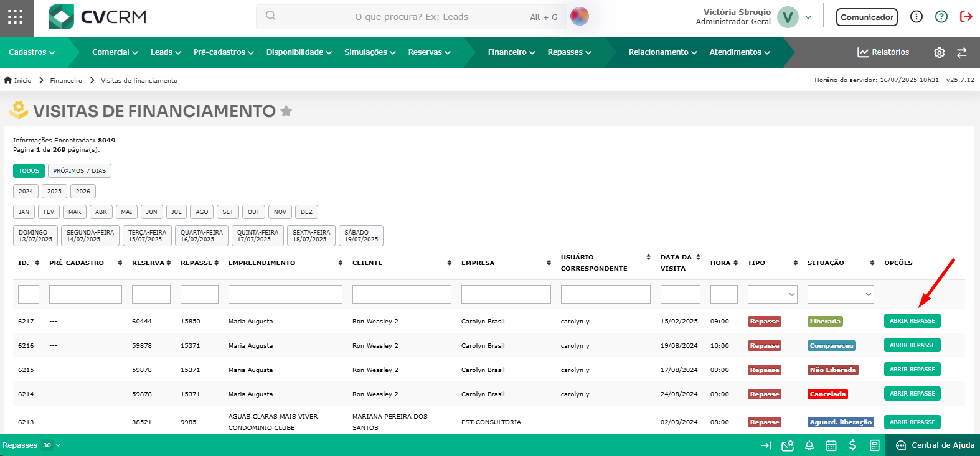Filter by year 2026
Image resolution: width=980 pixels, height=456 pixels.
click(x=83, y=192)
